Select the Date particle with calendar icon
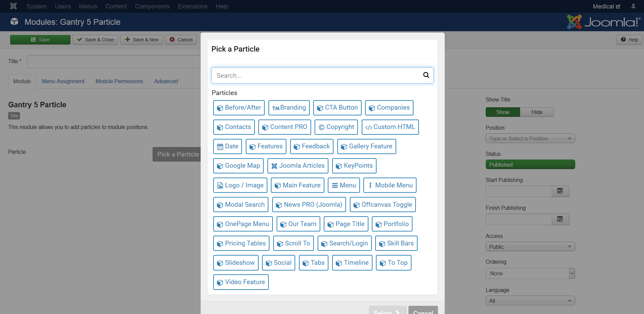Screen dimensions: 644x314 pos(227,146)
